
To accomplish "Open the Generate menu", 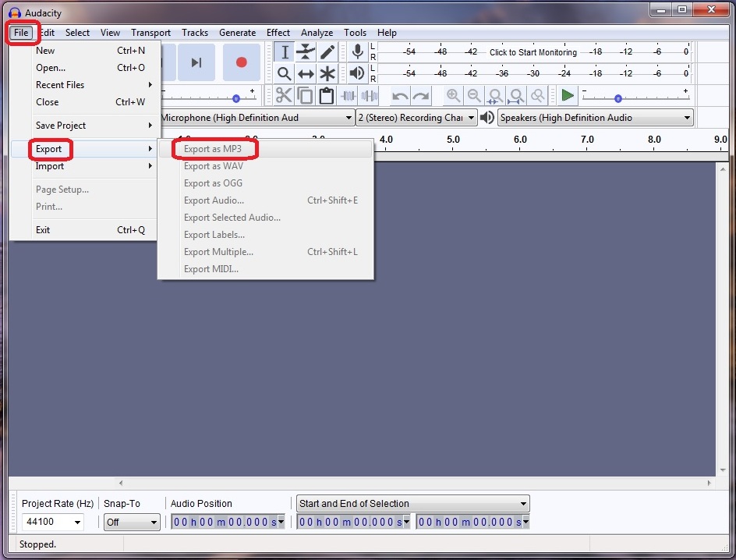I will (x=238, y=33).
